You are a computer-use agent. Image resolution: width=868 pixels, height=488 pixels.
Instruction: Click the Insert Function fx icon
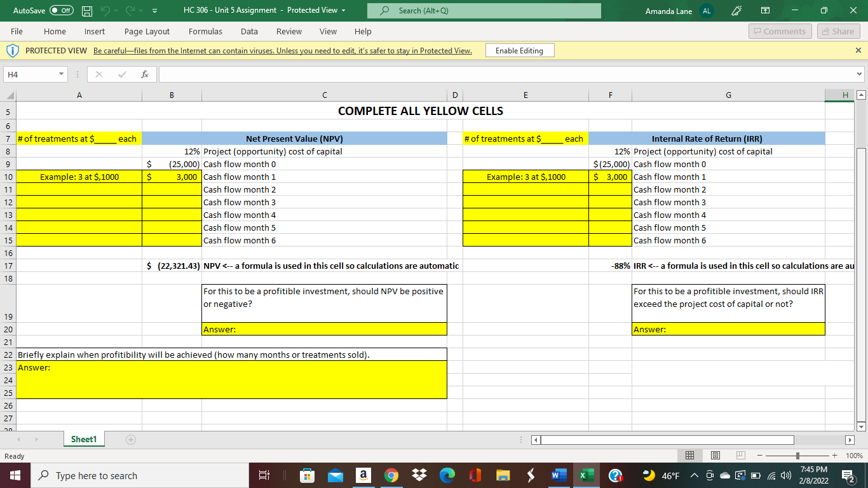point(146,75)
